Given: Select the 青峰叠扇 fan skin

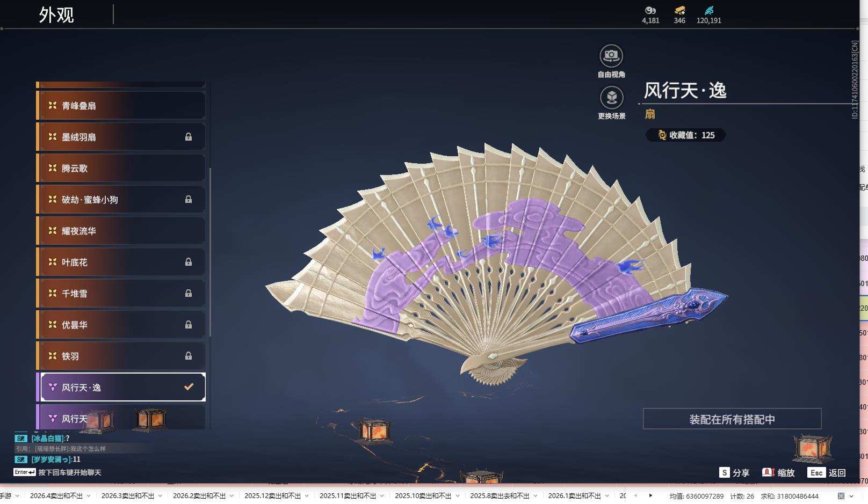Looking at the screenshot, I should [x=121, y=106].
